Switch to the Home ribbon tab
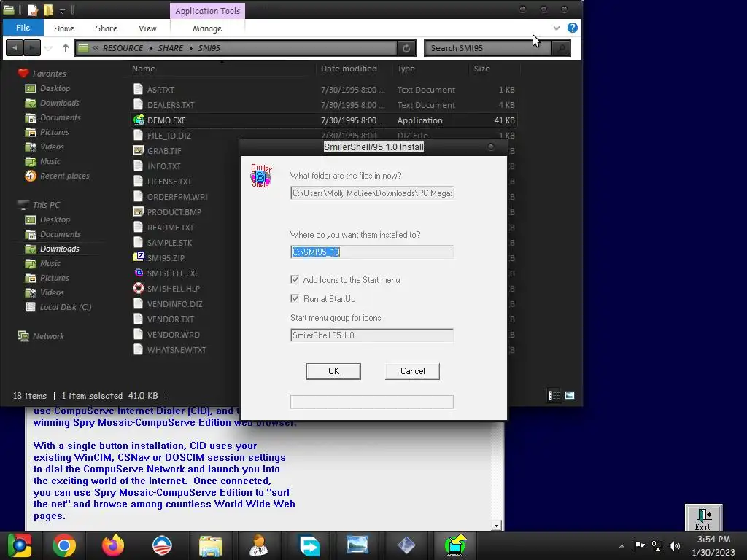The image size is (747, 560). [x=64, y=28]
